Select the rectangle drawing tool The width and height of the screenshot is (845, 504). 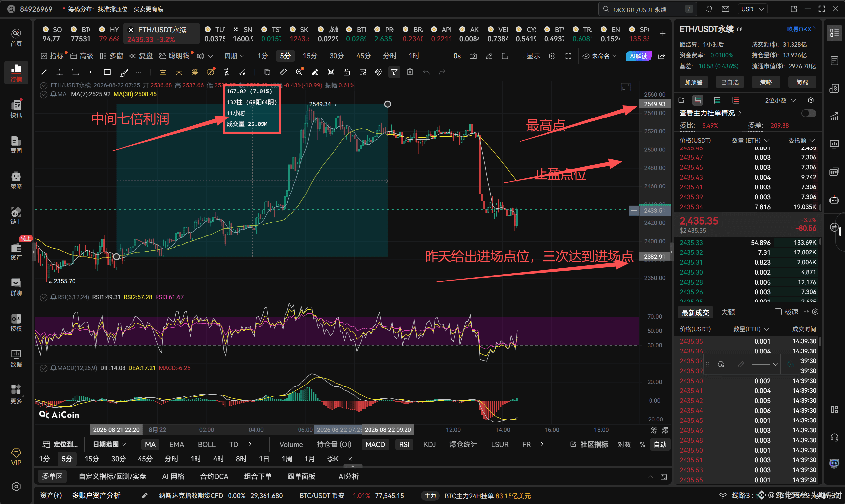(x=107, y=72)
